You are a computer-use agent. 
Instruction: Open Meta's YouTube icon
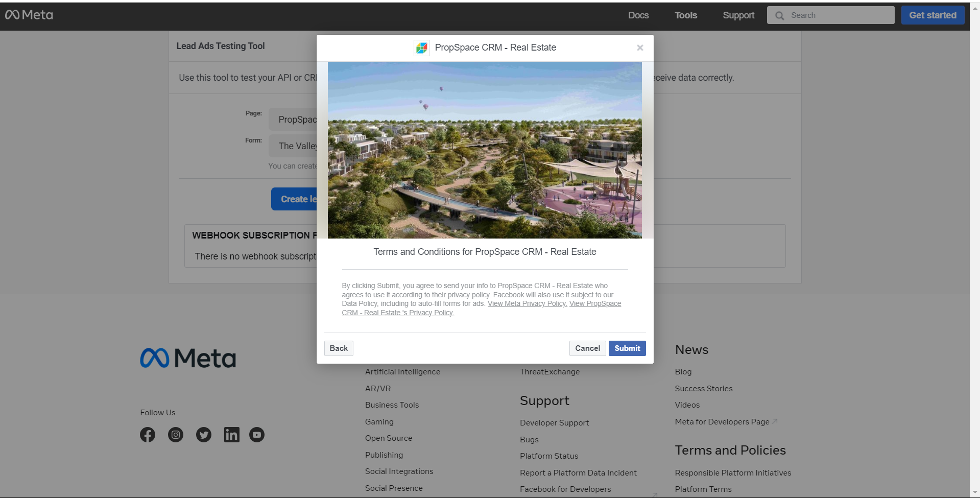pyautogui.click(x=257, y=435)
